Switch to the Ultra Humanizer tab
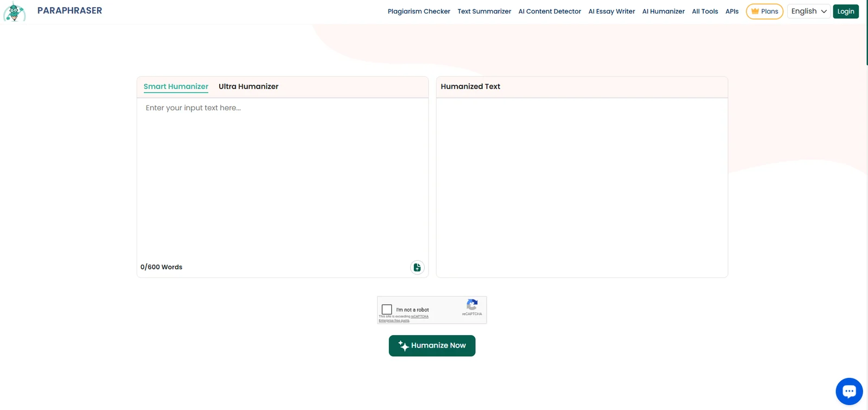Image resolution: width=868 pixels, height=410 pixels. coord(248,86)
